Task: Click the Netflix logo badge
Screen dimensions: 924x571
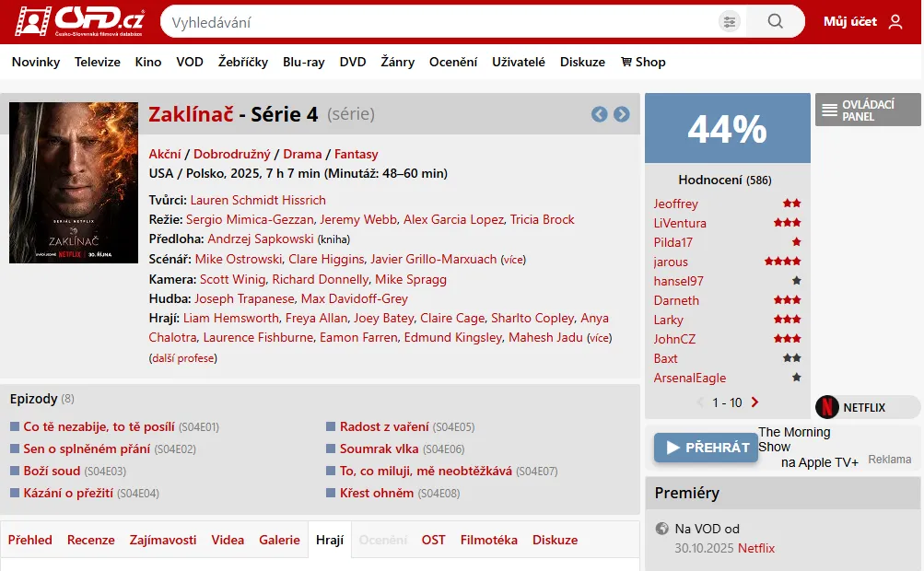Action: coord(826,407)
